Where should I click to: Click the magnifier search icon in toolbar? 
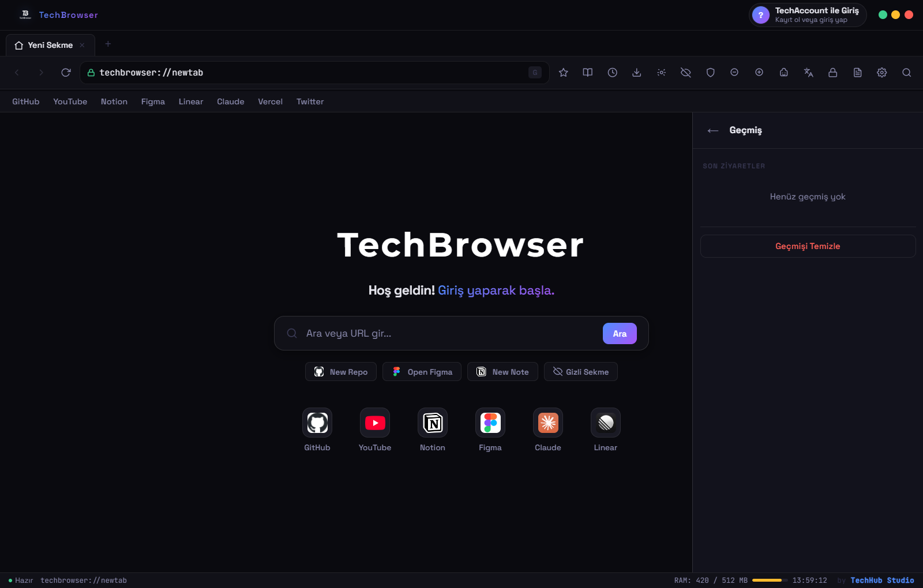pyautogui.click(x=907, y=73)
